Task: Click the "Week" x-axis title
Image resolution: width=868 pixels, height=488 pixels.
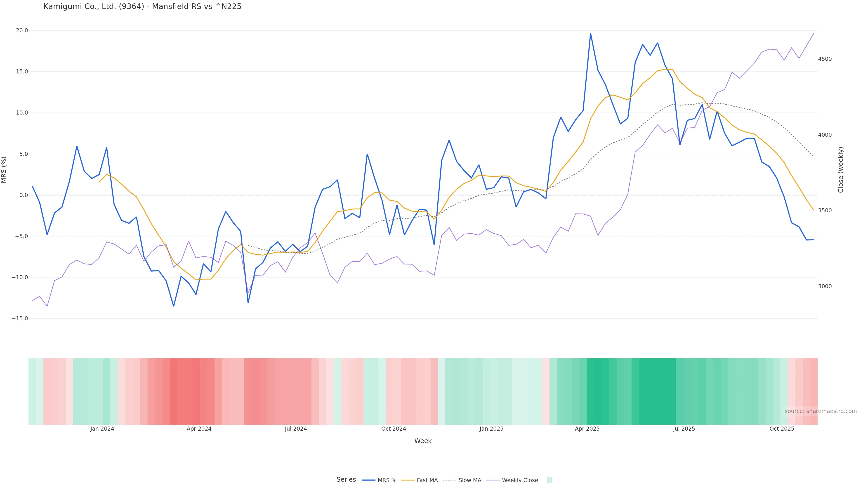Action: (422, 441)
